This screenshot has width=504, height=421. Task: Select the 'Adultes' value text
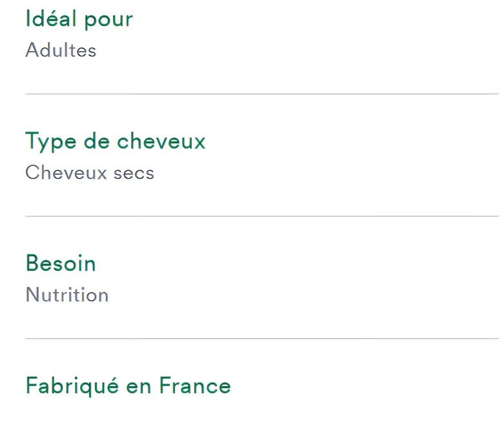[x=61, y=50]
